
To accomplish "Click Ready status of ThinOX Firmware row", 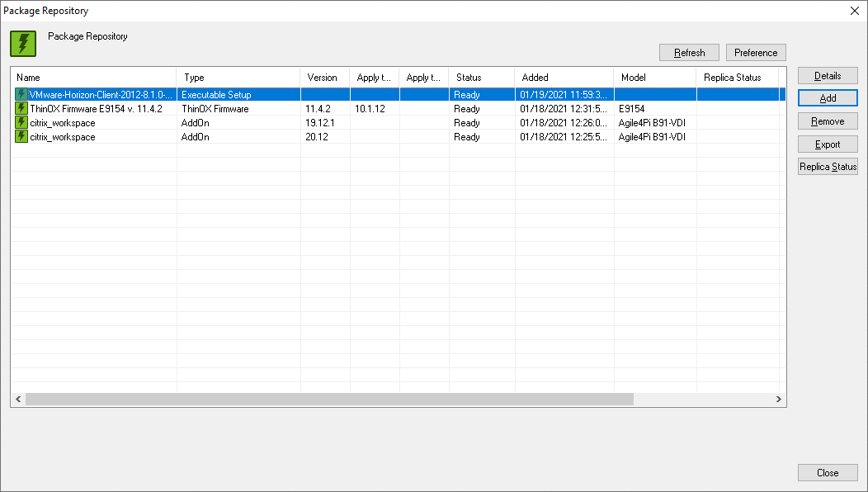I will [x=467, y=109].
